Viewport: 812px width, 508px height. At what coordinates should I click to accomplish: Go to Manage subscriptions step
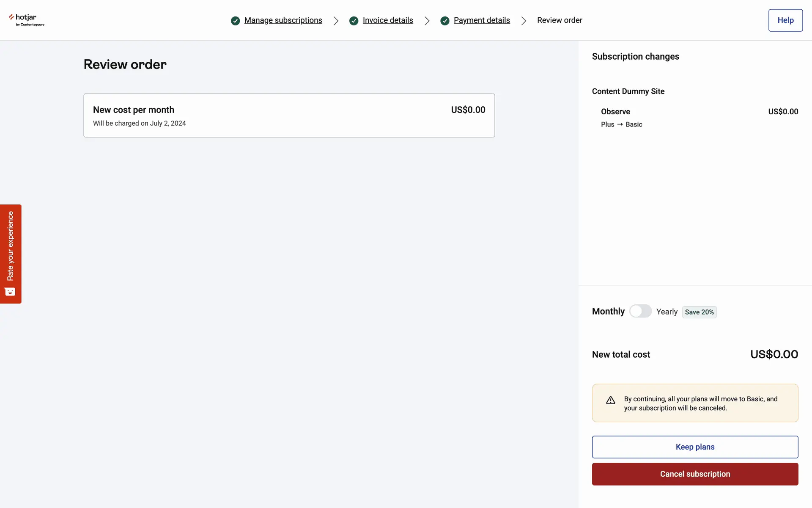[x=283, y=20]
